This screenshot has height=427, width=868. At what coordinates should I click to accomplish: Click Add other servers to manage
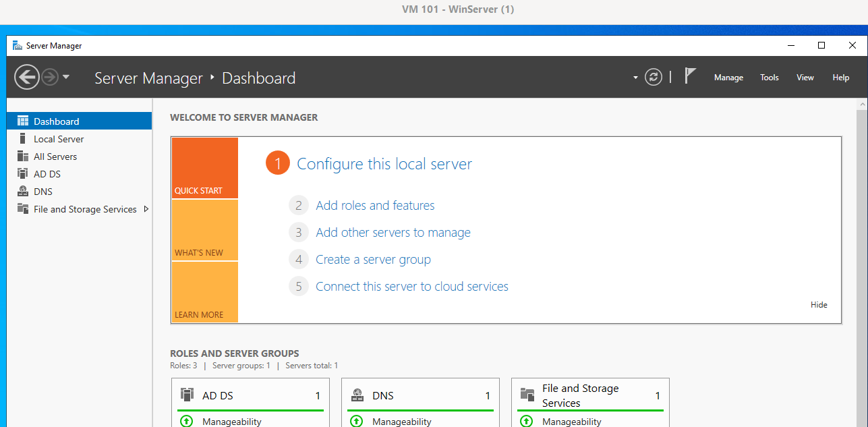click(x=393, y=233)
